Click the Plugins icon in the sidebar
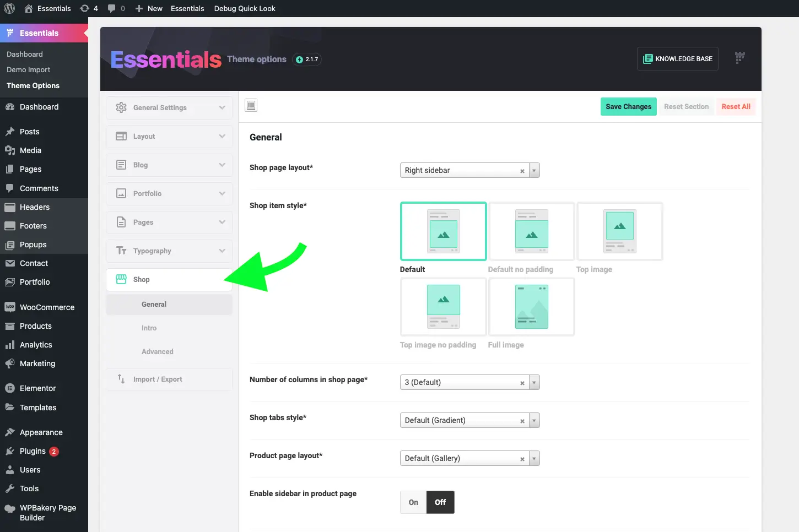Image resolution: width=799 pixels, height=532 pixels. pyautogui.click(x=10, y=451)
